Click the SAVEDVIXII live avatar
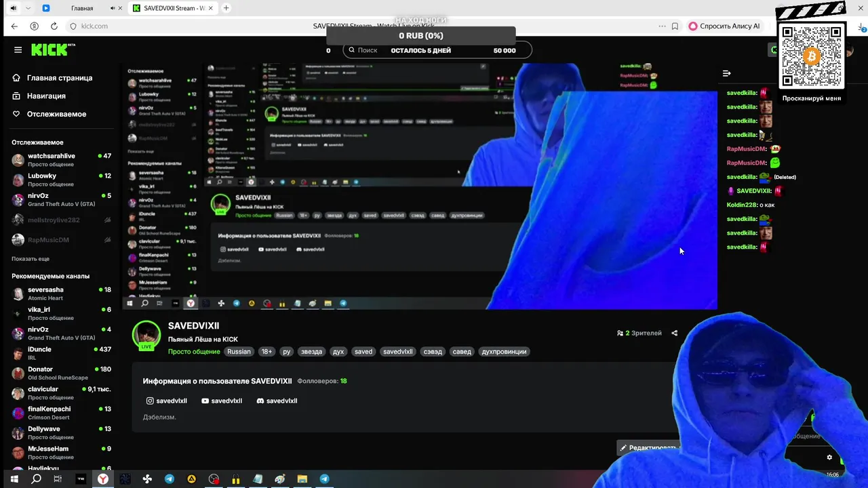This screenshot has height=488, width=868. pos(146,335)
